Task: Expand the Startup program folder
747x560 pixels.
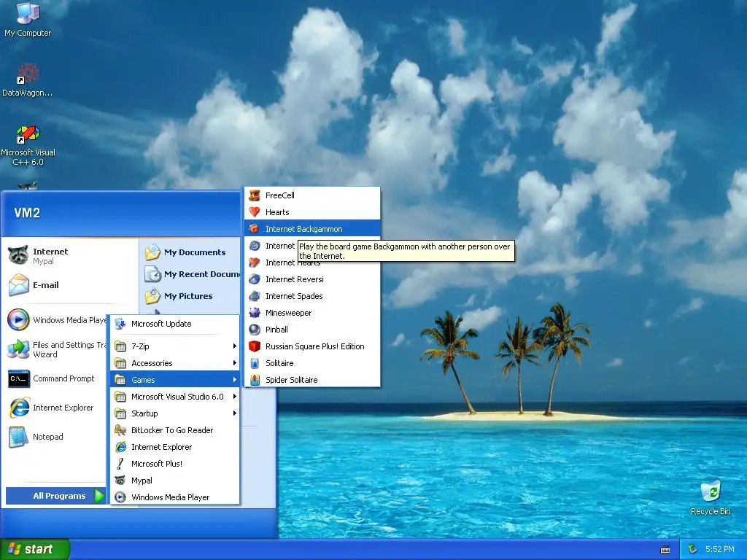Action: (x=175, y=413)
